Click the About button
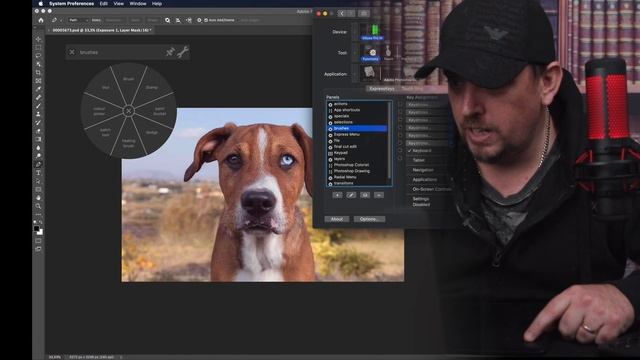 337,219
